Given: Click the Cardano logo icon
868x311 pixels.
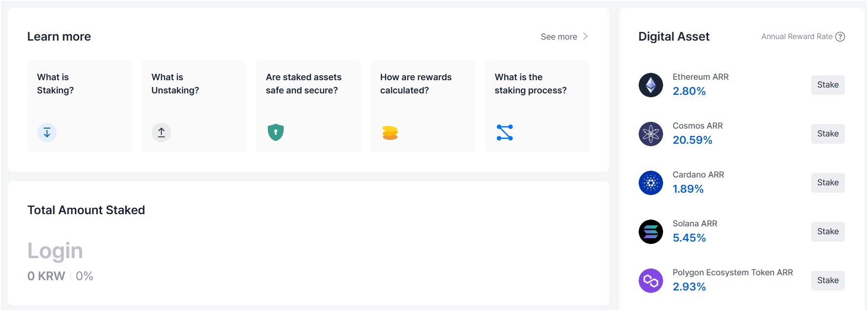Looking at the screenshot, I should coord(650,183).
